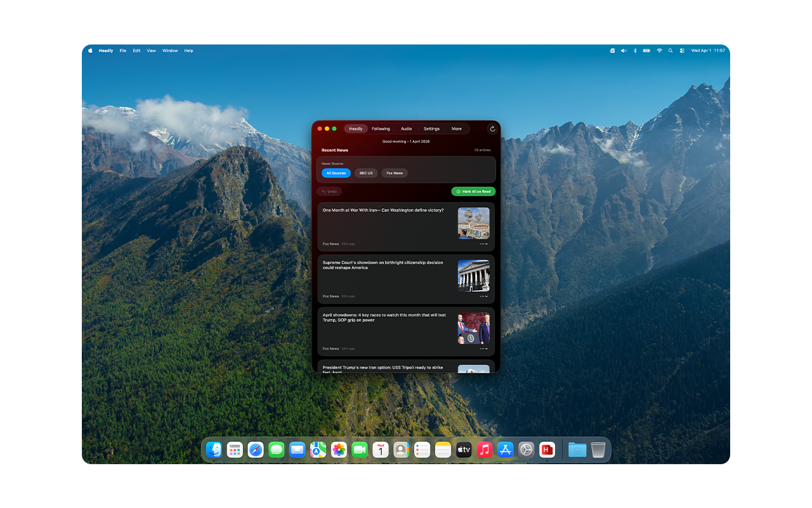Switch to the Audio tab
Image resolution: width=812 pixels, height=508 pixels.
click(406, 129)
